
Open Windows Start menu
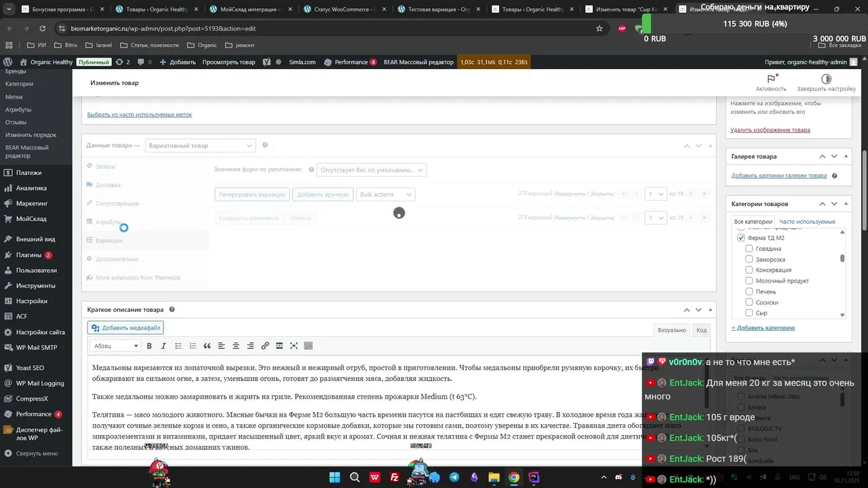335,477
